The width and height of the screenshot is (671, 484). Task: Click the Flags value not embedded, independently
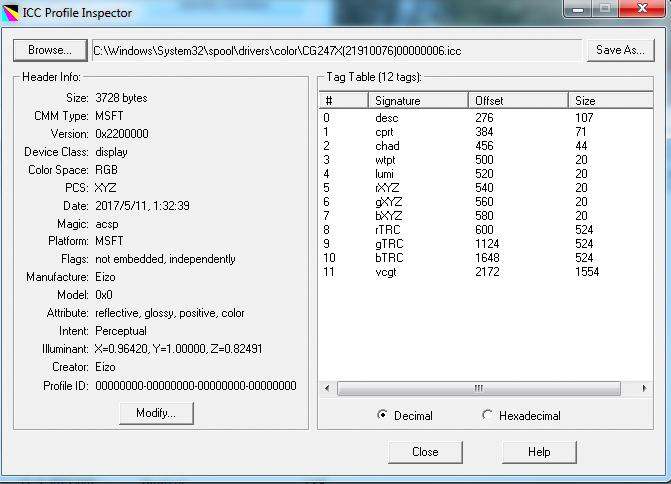pyautogui.click(x=165, y=259)
